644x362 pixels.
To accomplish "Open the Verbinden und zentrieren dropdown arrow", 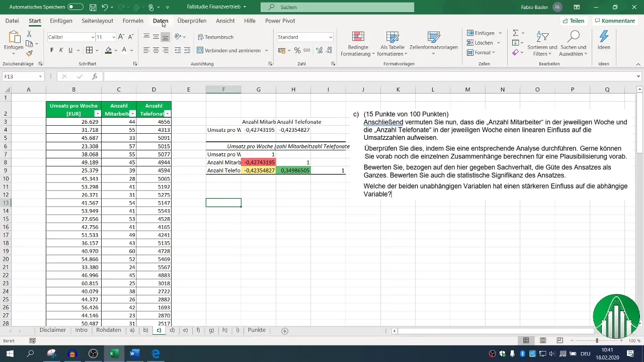I will click(x=266, y=50).
